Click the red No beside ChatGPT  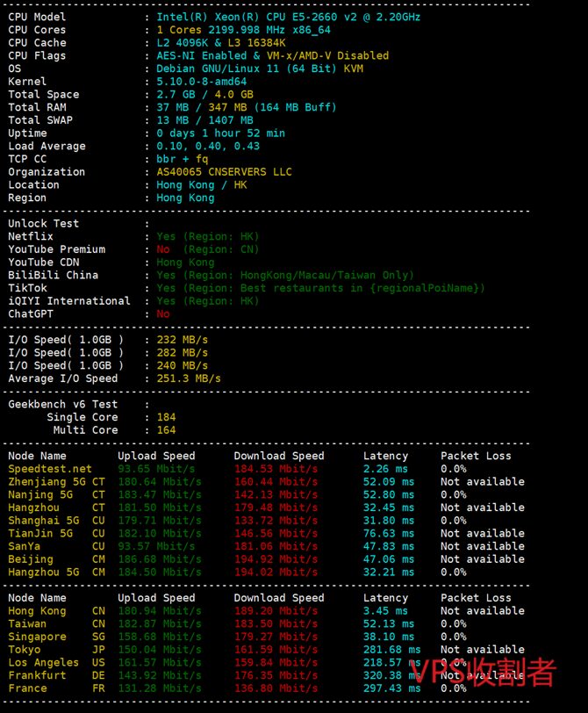pos(163,313)
